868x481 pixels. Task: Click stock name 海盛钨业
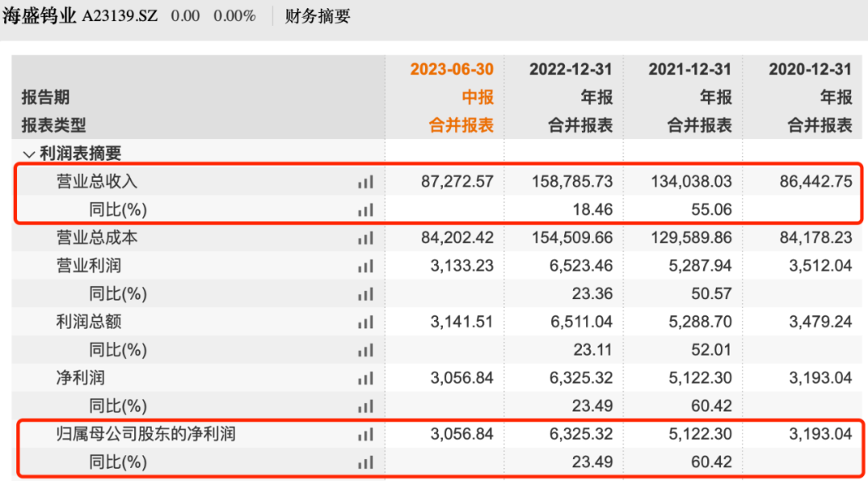click(40, 16)
